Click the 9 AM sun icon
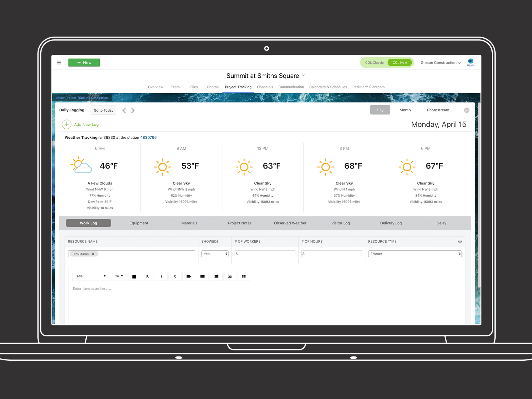The height and width of the screenshot is (399, 532). click(163, 167)
